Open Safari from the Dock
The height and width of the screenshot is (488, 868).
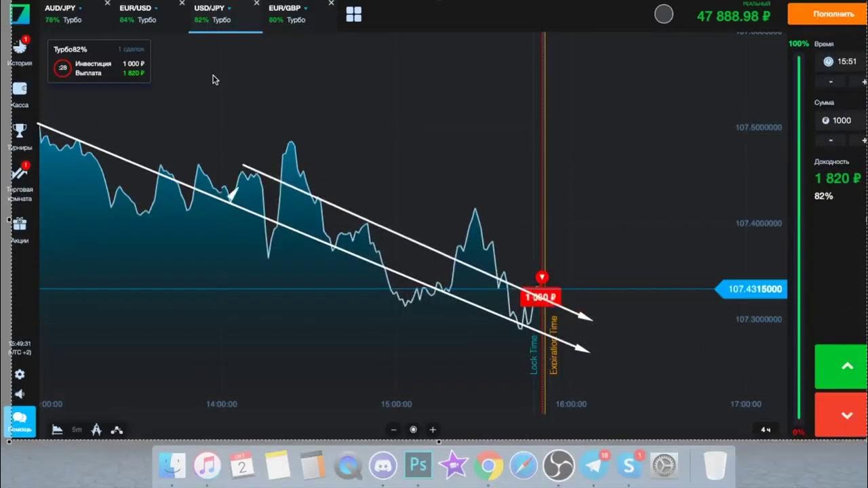click(x=524, y=466)
